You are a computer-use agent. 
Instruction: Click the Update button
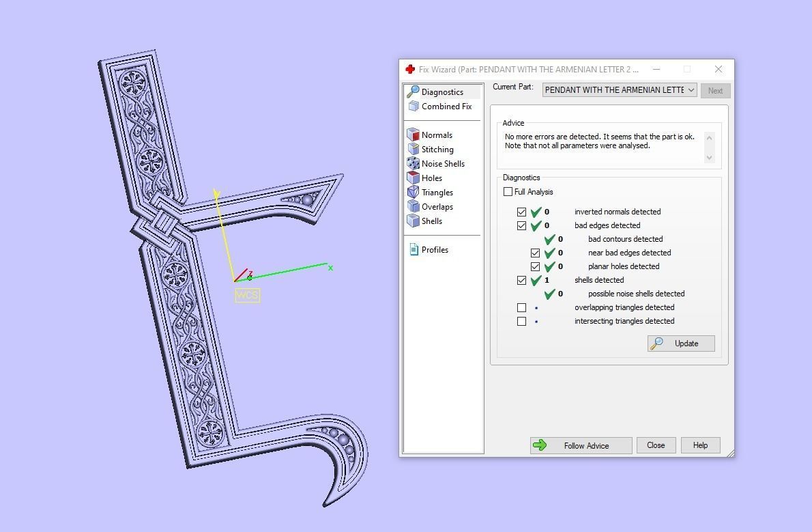pos(681,344)
